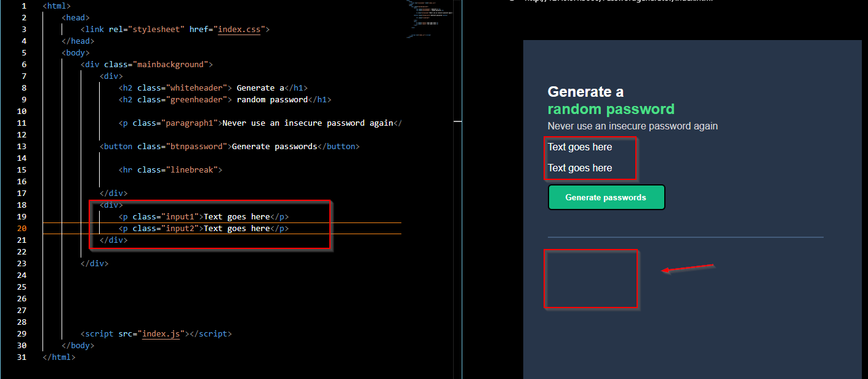Select line number 20 in the gutter
868x379 pixels.
(x=22, y=228)
